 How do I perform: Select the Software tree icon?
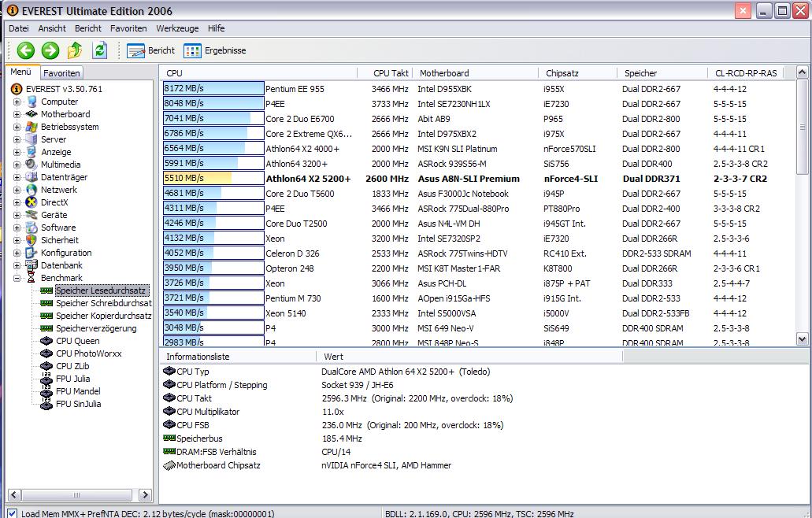[32, 228]
